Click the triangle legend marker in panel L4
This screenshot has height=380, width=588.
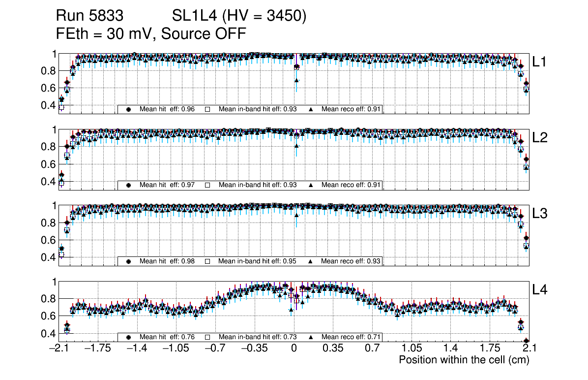pyautogui.click(x=312, y=337)
